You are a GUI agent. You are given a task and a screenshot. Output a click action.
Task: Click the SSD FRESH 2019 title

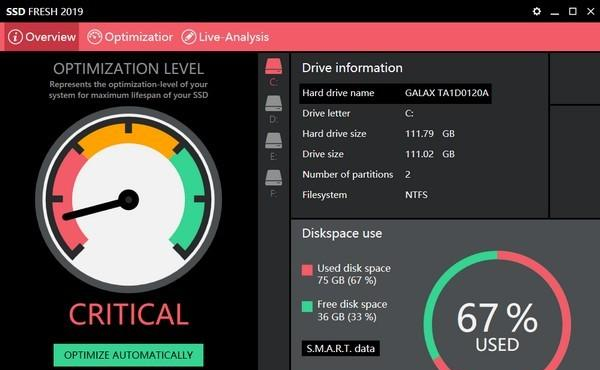[x=45, y=11]
